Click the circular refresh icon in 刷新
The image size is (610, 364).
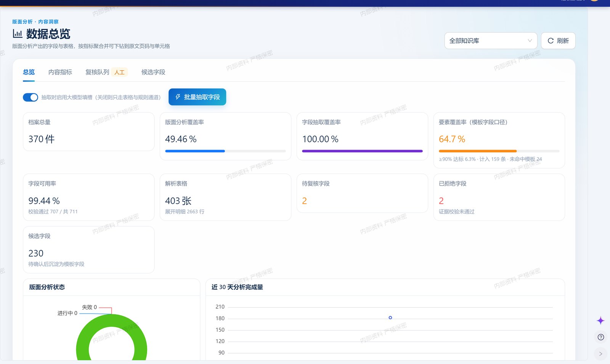coord(551,41)
